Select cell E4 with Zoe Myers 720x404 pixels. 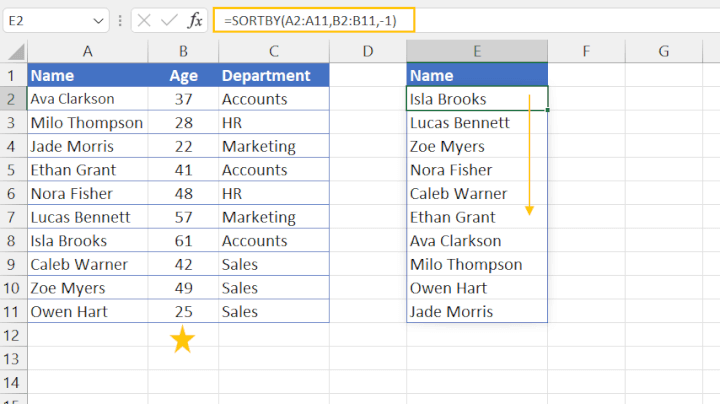coord(477,146)
